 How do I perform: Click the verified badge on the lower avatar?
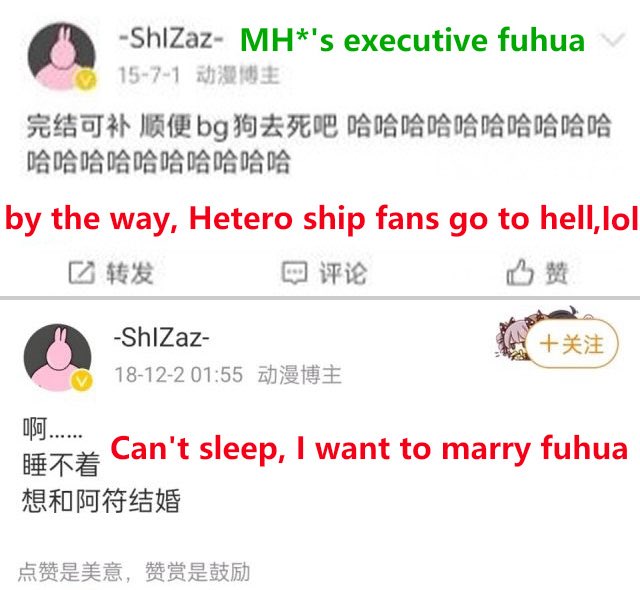click(x=82, y=380)
